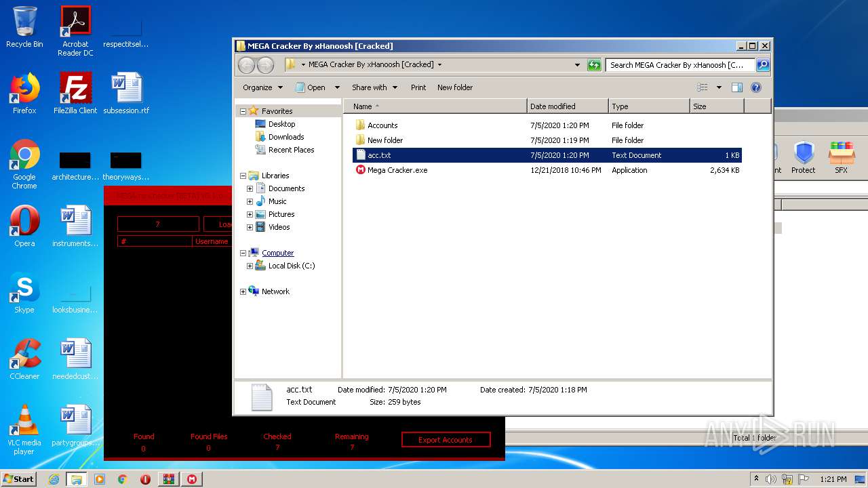Expand the Network tree node
The image size is (868, 488).
[243, 291]
